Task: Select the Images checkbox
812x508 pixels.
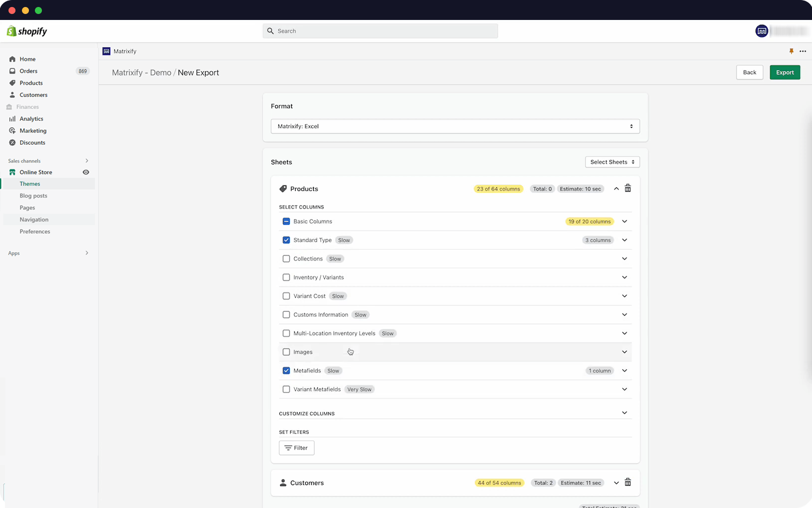Action: (286, 352)
